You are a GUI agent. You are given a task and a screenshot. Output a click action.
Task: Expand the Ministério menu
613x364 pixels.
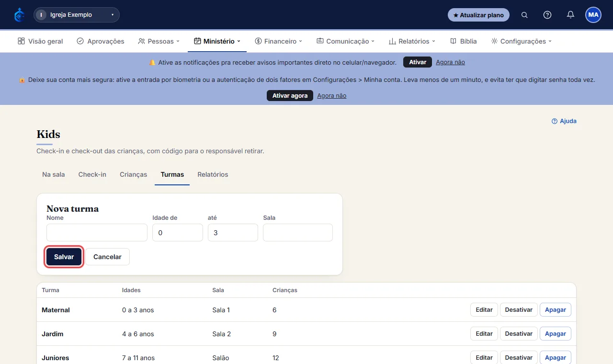(x=217, y=41)
